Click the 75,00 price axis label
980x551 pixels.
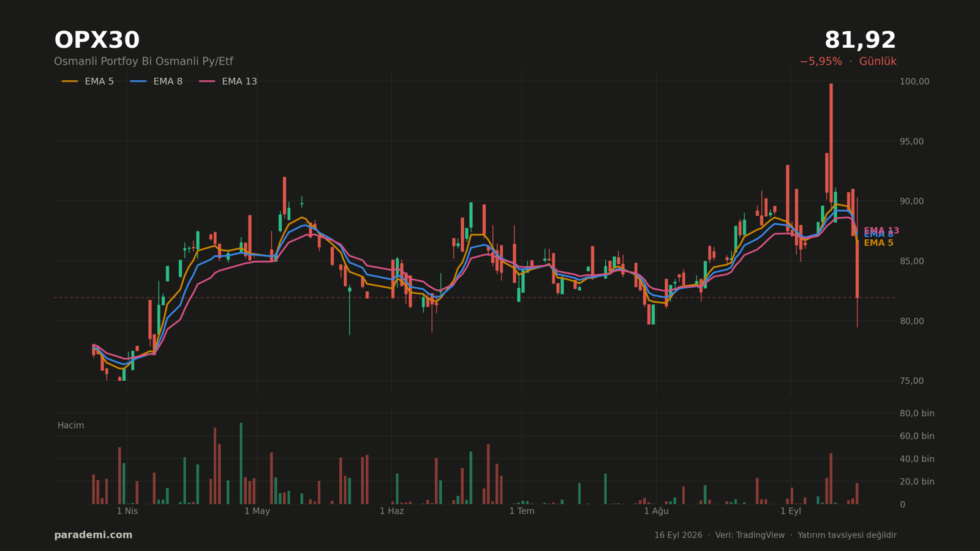(x=911, y=381)
